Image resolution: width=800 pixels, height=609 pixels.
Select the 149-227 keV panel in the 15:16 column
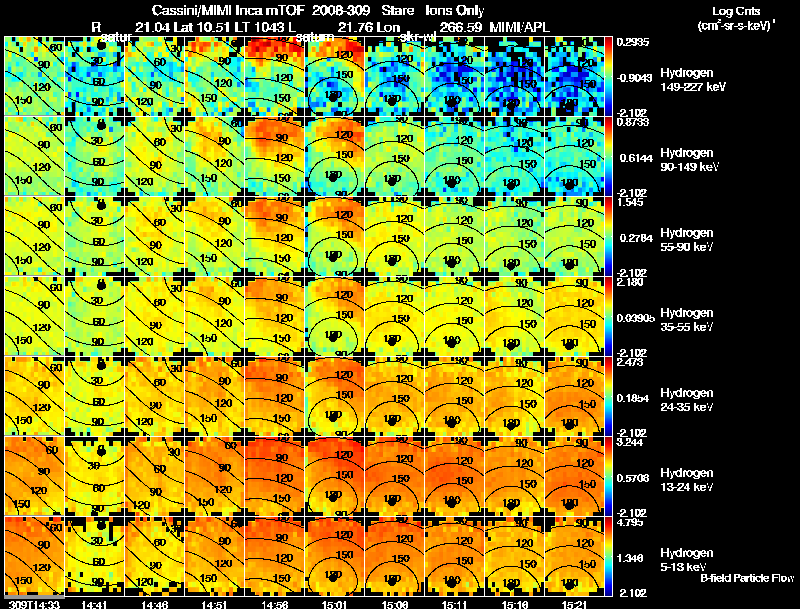pos(515,76)
